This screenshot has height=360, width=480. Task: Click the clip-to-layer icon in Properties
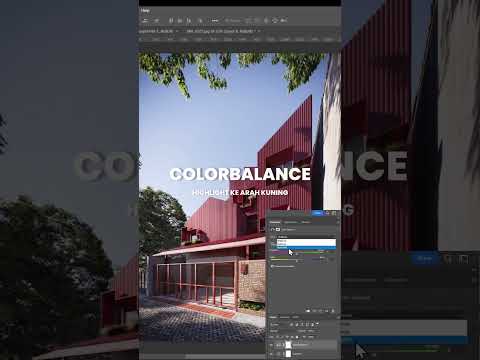coord(308,311)
